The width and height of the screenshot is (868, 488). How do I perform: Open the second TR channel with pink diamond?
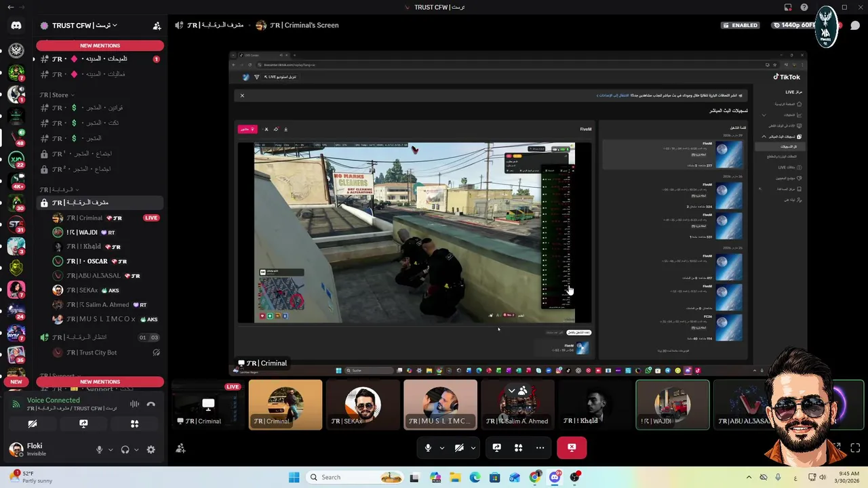coord(100,74)
